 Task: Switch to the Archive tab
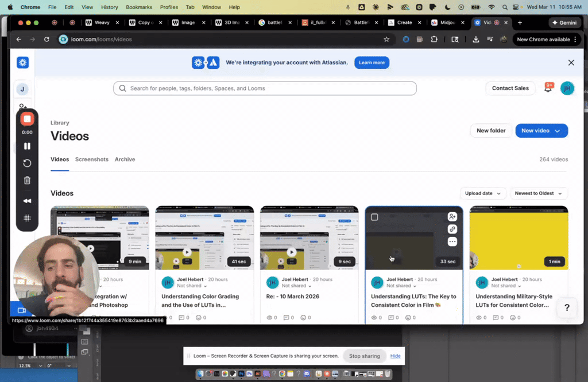125,159
